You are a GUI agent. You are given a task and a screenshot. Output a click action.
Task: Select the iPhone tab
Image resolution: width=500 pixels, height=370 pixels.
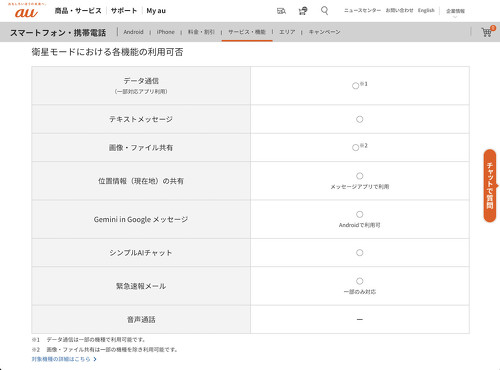(x=165, y=32)
